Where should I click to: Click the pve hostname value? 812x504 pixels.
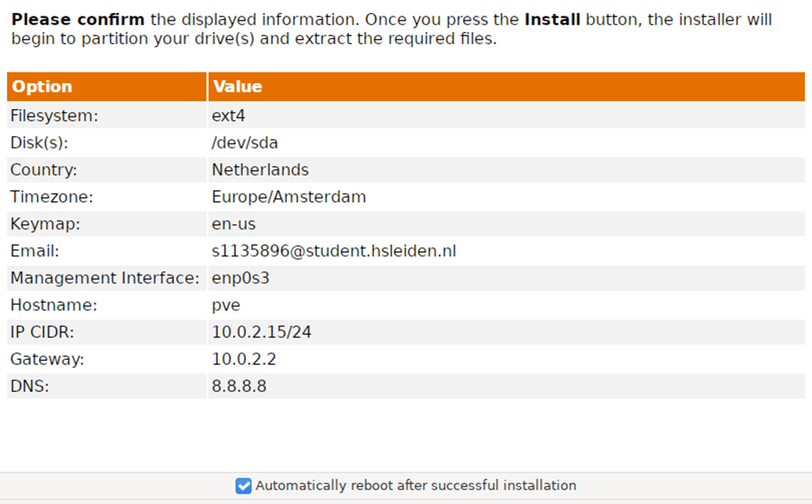pos(225,306)
